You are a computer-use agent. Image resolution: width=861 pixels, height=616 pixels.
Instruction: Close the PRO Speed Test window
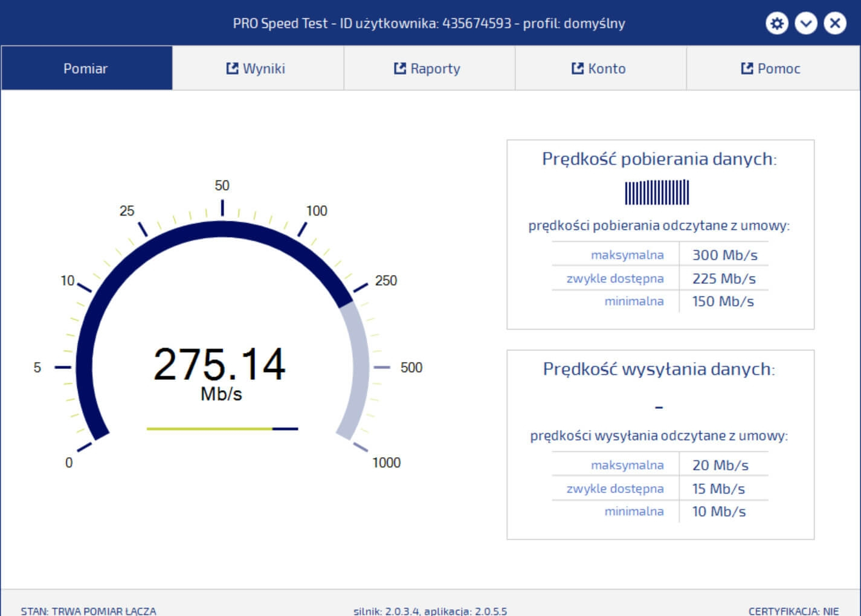[835, 24]
